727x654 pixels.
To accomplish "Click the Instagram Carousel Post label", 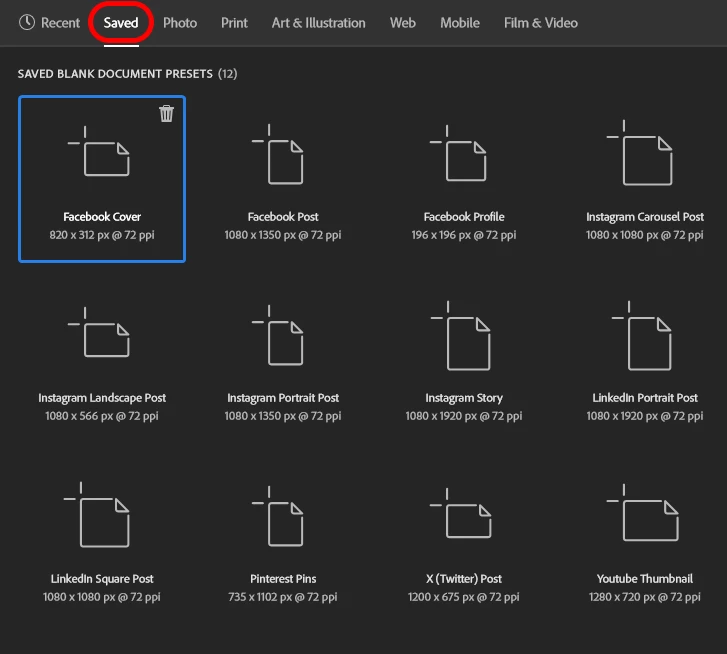I will [x=645, y=217].
